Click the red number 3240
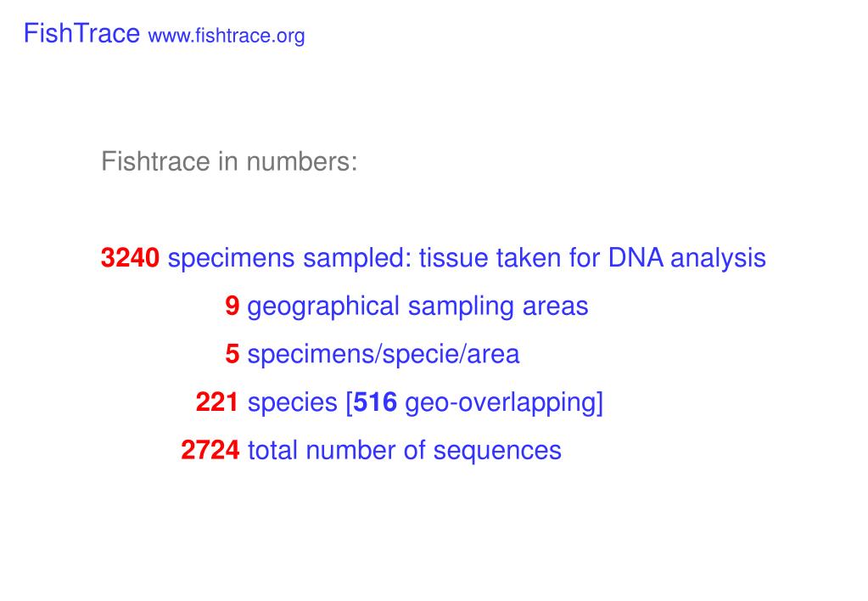868x601 pixels. pyautogui.click(x=130, y=257)
